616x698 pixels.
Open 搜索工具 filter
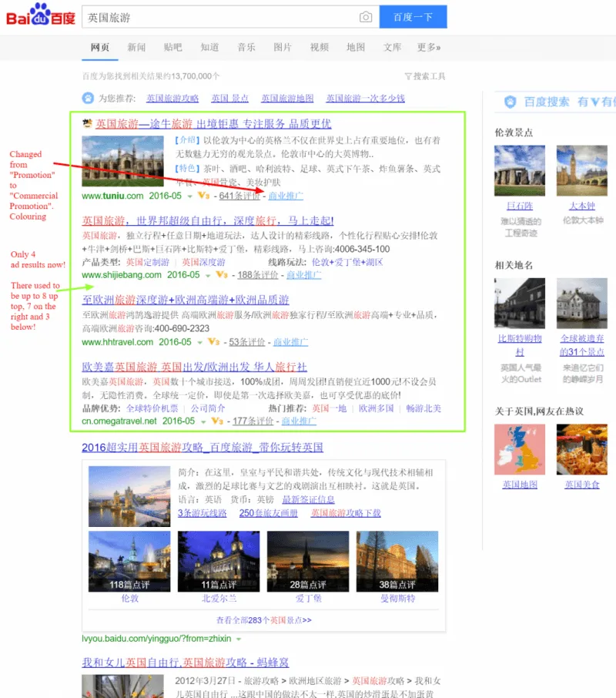(x=425, y=76)
